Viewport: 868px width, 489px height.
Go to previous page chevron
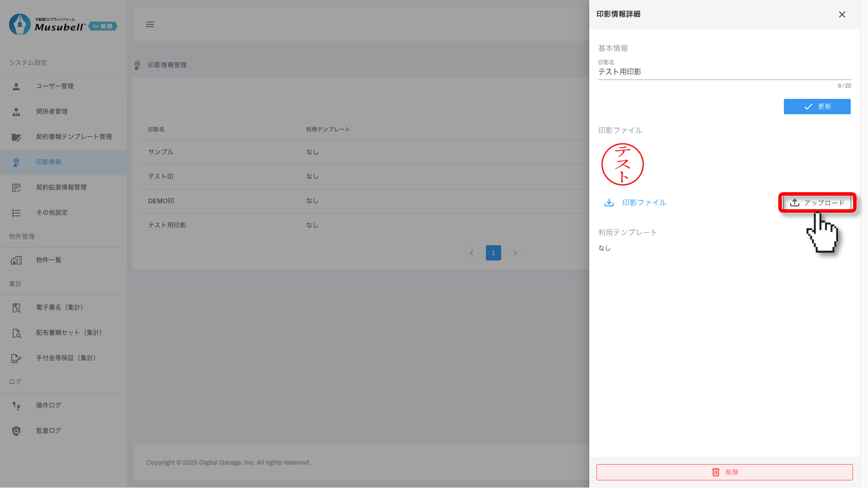coord(472,253)
